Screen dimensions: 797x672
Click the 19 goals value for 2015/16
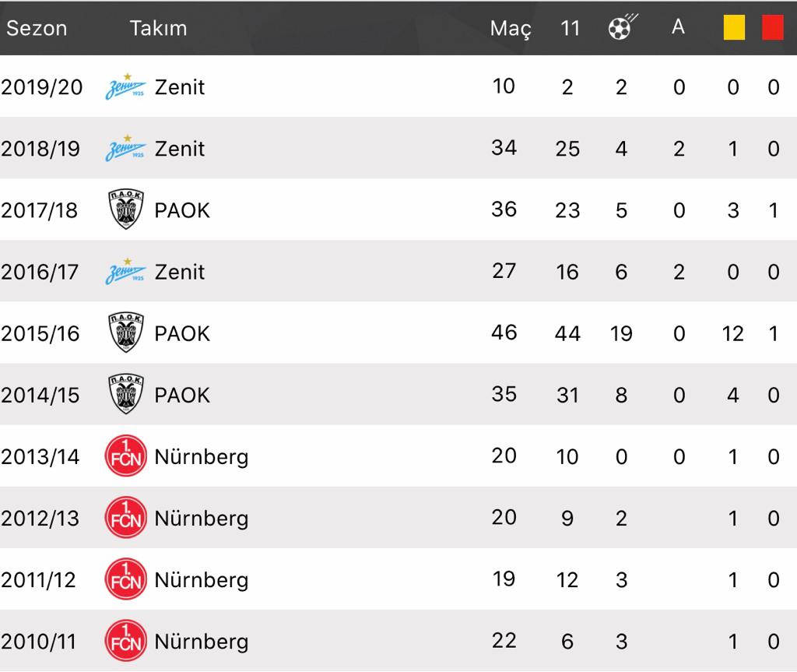point(621,333)
